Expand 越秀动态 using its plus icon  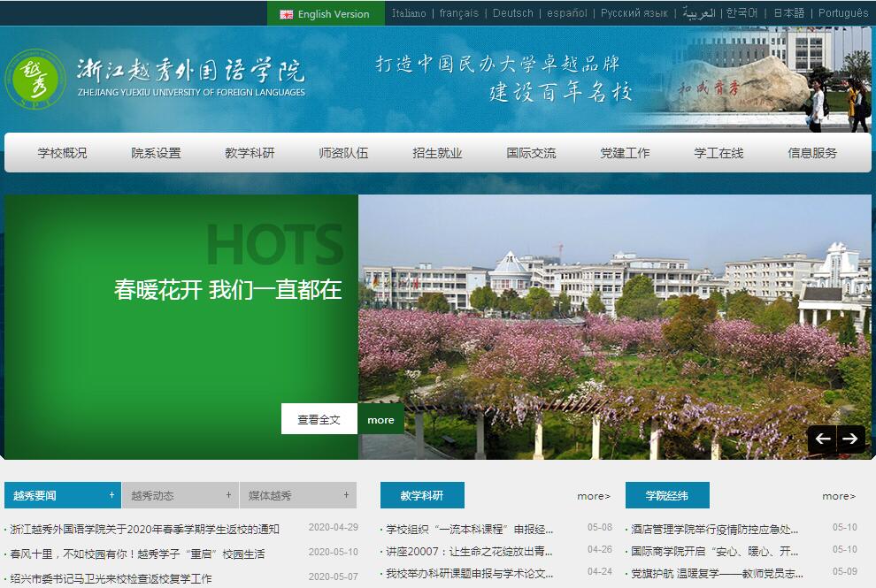229,495
